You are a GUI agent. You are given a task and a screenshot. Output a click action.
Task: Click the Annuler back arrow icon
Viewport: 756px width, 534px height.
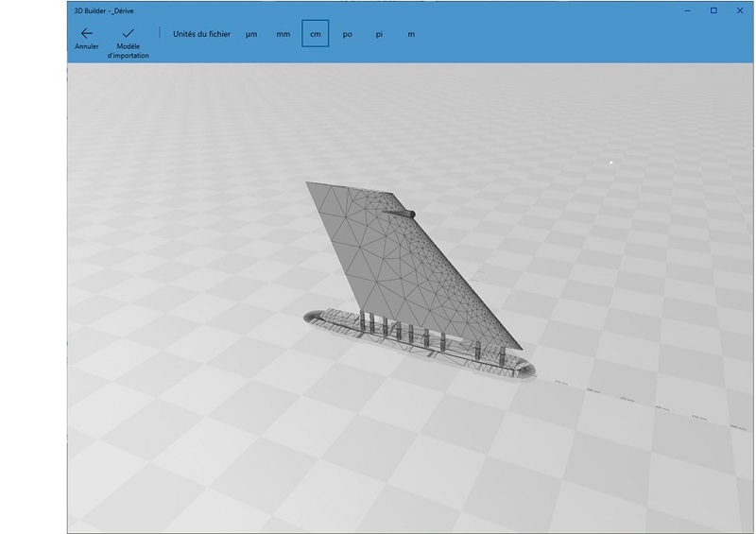87,33
